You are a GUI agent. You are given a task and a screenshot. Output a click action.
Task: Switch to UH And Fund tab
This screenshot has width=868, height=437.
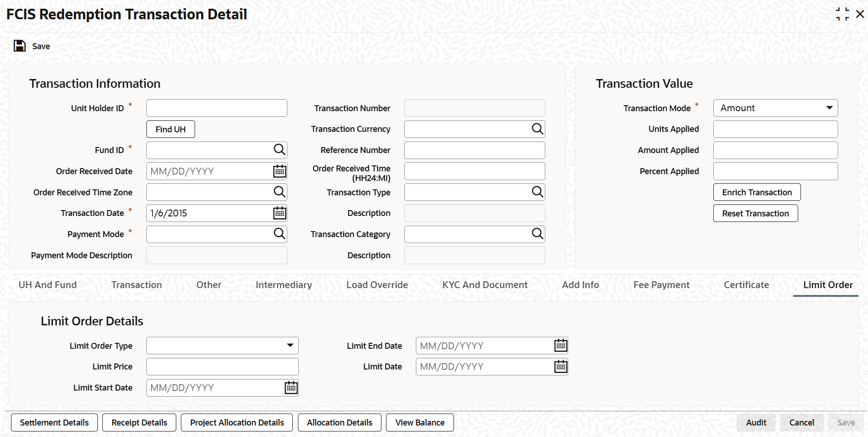coord(48,285)
